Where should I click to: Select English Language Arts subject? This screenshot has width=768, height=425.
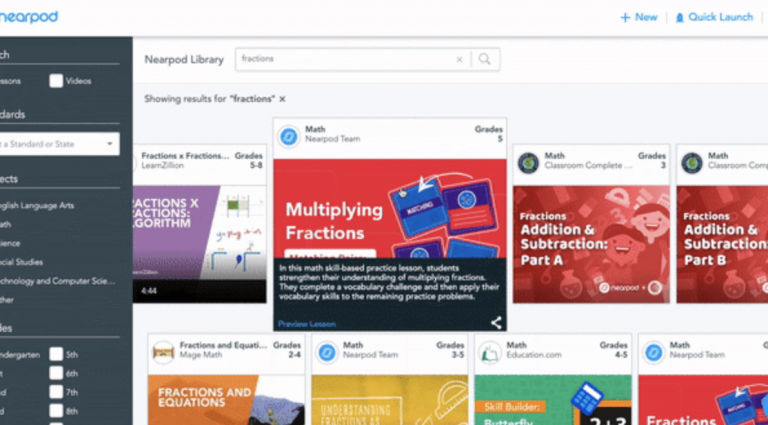pyautogui.click(x=37, y=206)
